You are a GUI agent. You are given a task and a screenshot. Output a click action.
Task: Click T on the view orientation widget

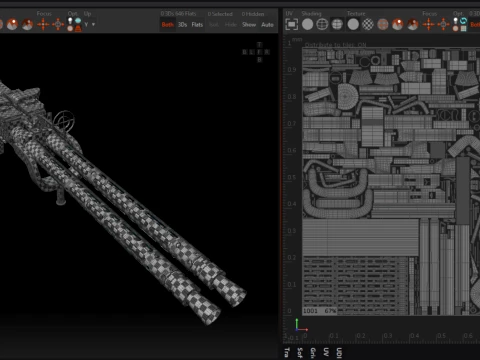[x=260, y=45]
